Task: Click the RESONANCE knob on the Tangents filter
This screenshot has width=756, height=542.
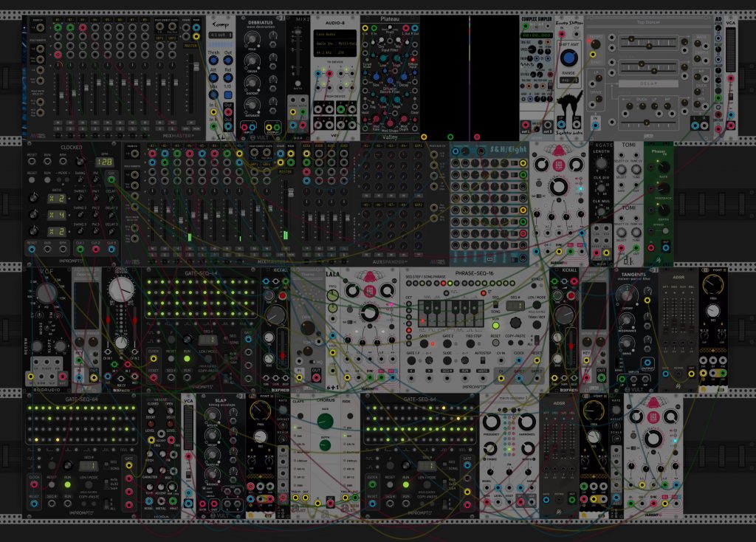Action: (626, 320)
